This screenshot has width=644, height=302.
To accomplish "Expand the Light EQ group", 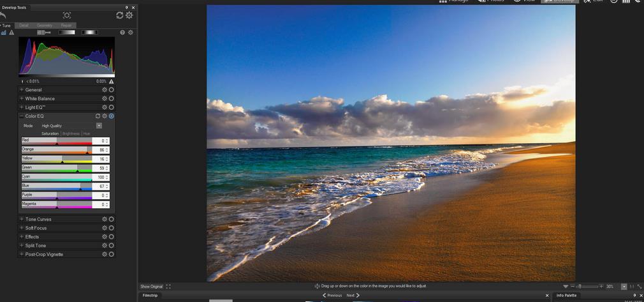I will coord(21,107).
